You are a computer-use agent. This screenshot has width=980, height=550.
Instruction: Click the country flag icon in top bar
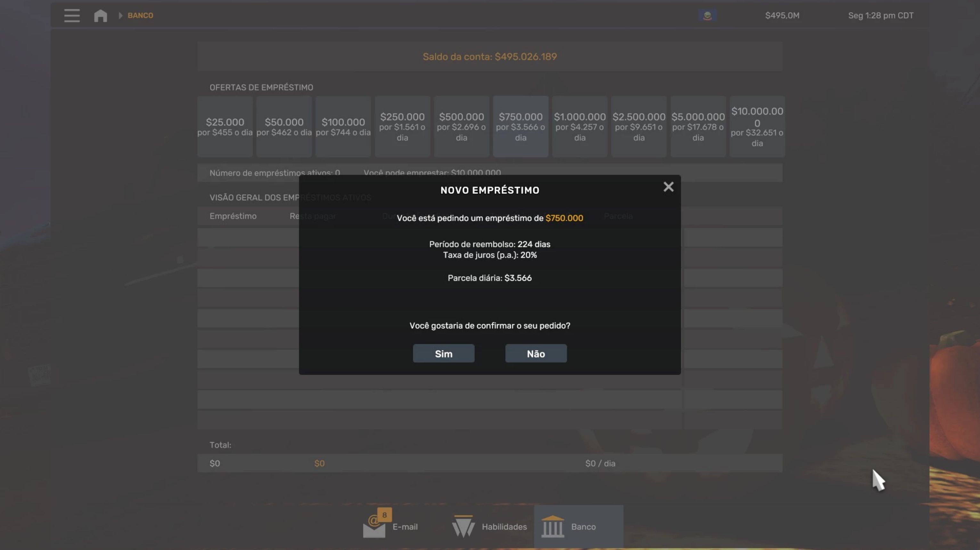click(707, 16)
